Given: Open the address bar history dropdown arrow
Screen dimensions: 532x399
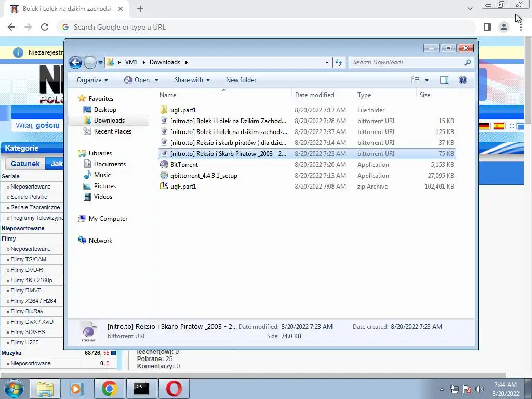Looking at the screenshot, I should click(x=327, y=62).
